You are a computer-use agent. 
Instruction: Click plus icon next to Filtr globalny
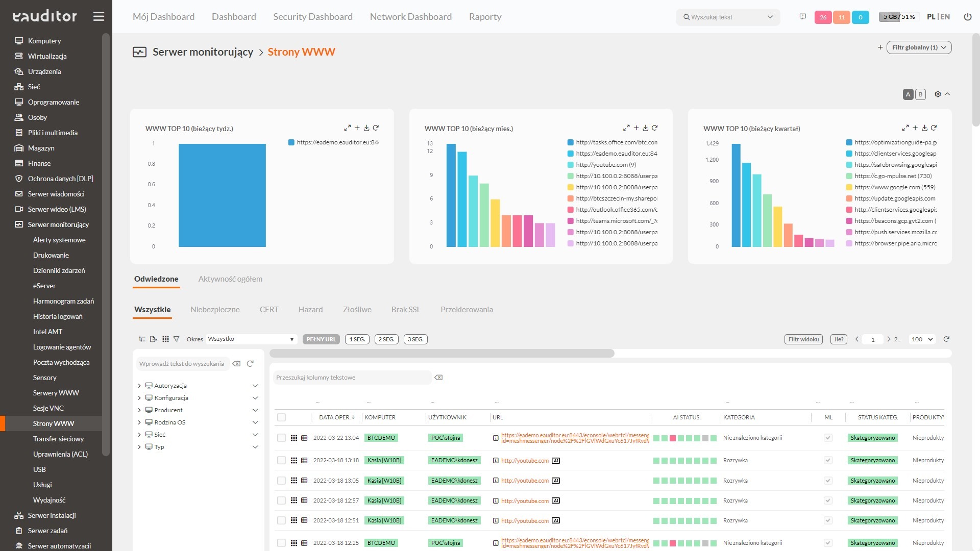(880, 47)
